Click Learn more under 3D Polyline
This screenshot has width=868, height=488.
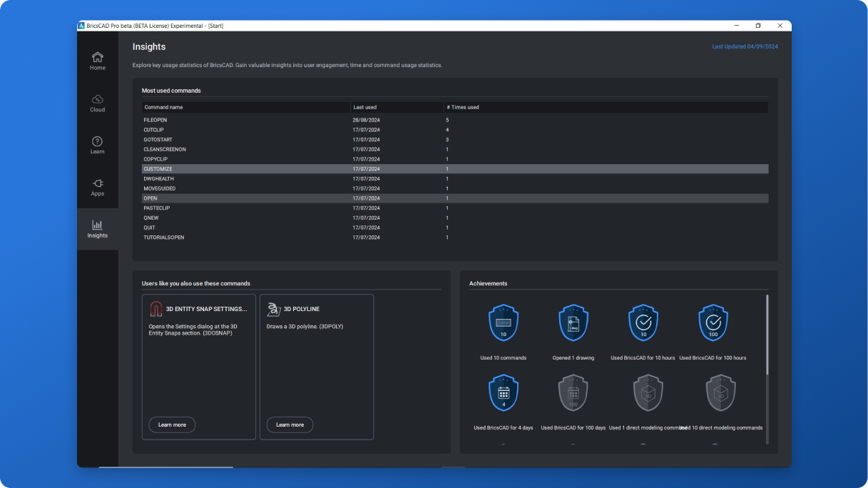click(x=289, y=425)
